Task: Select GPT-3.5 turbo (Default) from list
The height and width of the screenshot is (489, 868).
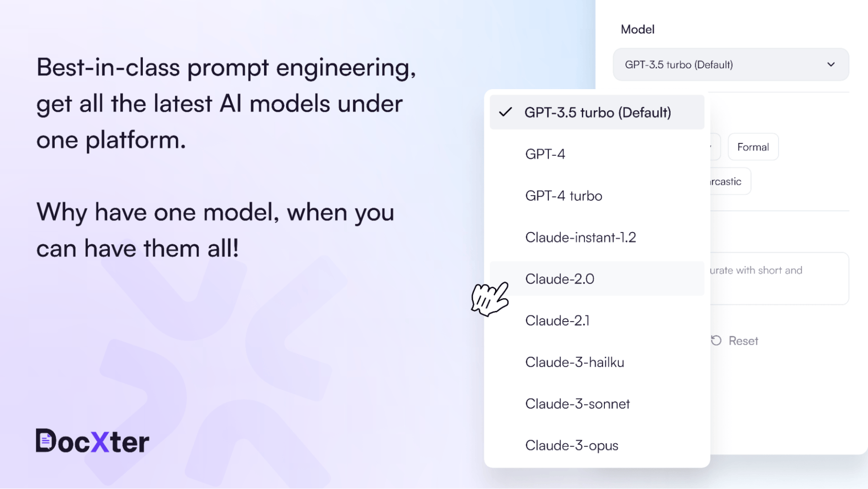Action: coord(597,112)
